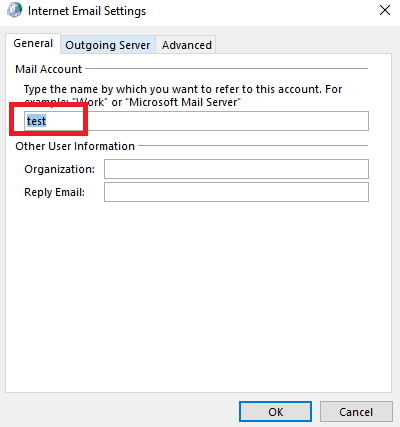Close the Internet Email Settings dialog
The height and width of the screenshot is (427, 400).
[x=385, y=10]
